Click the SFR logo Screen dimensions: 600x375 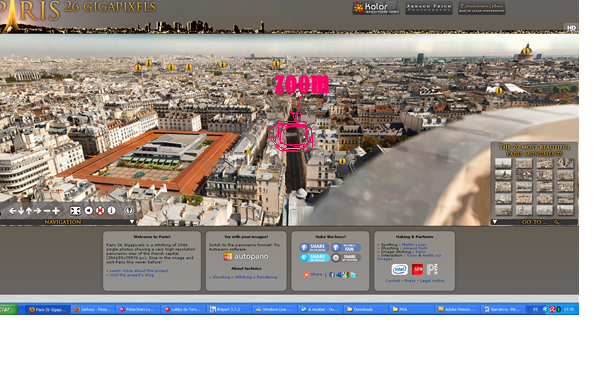417,269
